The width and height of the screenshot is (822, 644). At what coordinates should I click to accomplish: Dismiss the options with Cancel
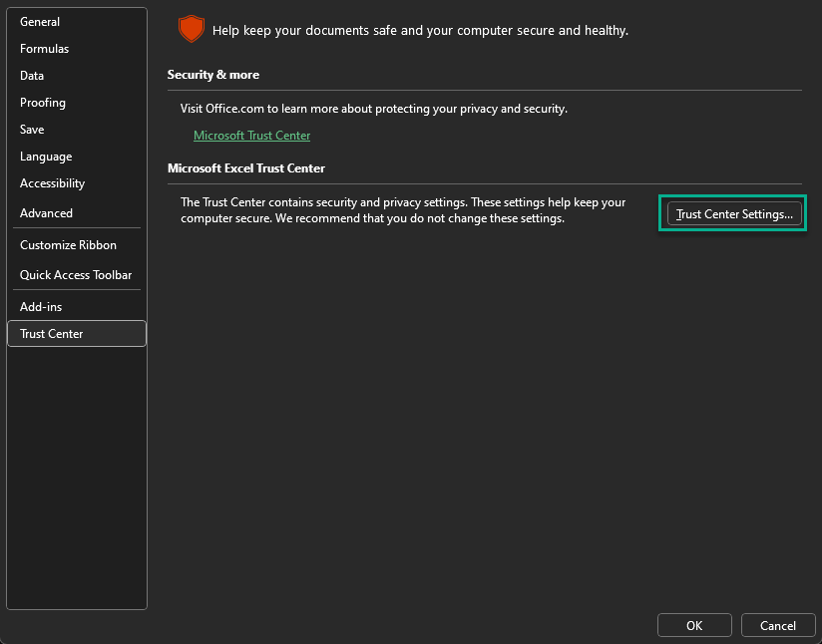778,625
